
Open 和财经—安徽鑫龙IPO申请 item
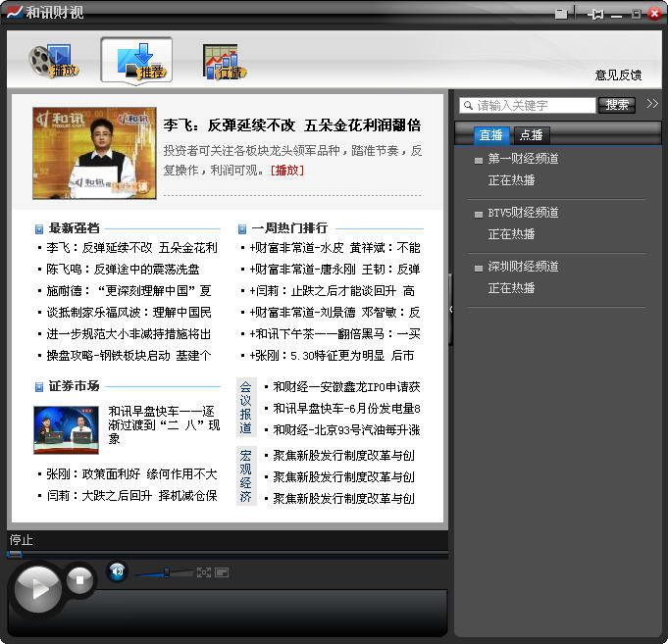pyautogui.click(x=346, y=387)
